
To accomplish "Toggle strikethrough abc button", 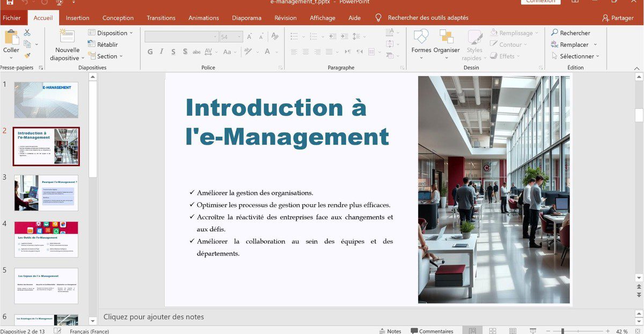I will pos(196,52).
